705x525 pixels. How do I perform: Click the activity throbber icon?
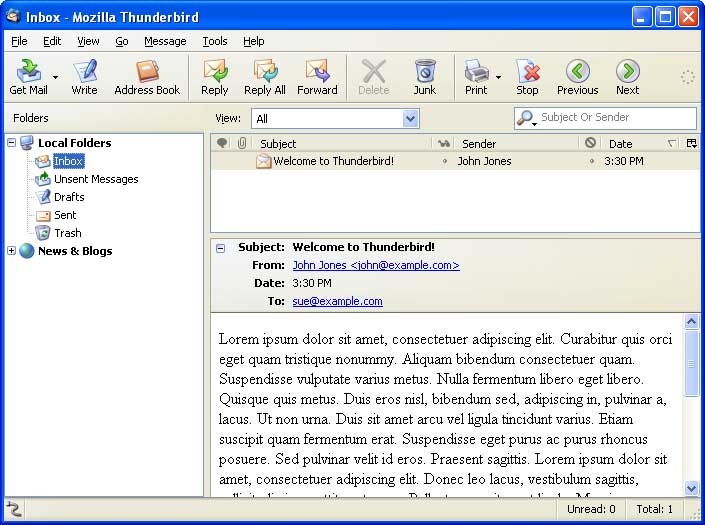tap(687, 77)
